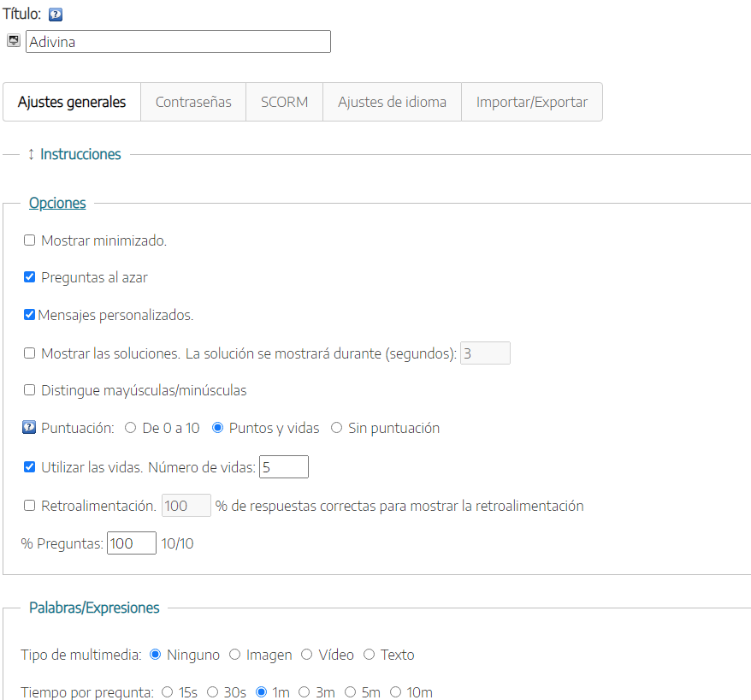The height and width of the screenshot is (700, 751).
Task: Uncheck Utilizar las vidas
Action: (x=30, y=466)
